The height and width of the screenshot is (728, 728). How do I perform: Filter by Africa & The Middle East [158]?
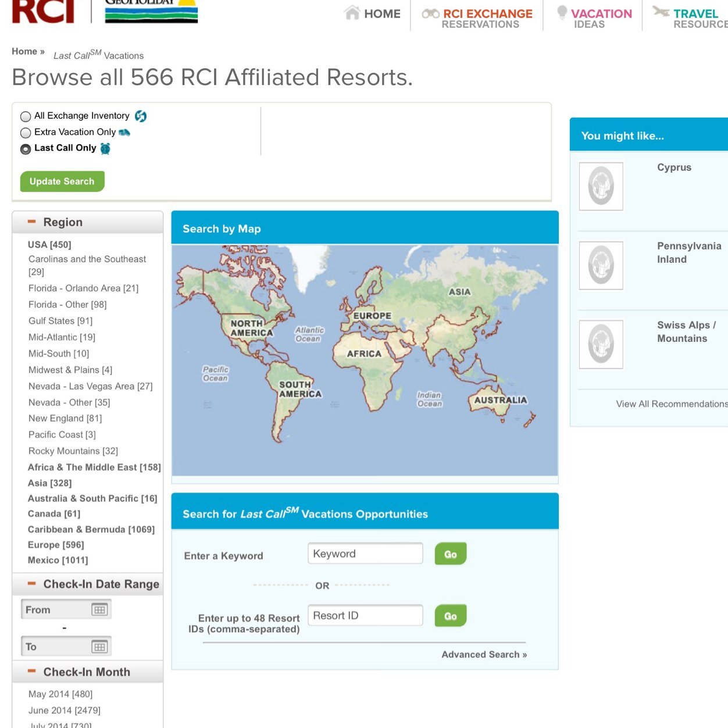94,468
